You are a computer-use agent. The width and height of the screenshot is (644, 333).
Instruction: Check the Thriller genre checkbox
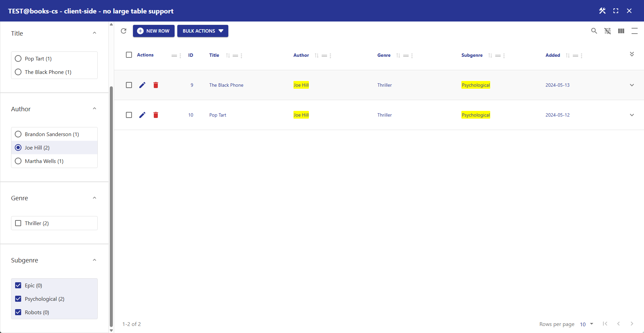coord(18,223)
